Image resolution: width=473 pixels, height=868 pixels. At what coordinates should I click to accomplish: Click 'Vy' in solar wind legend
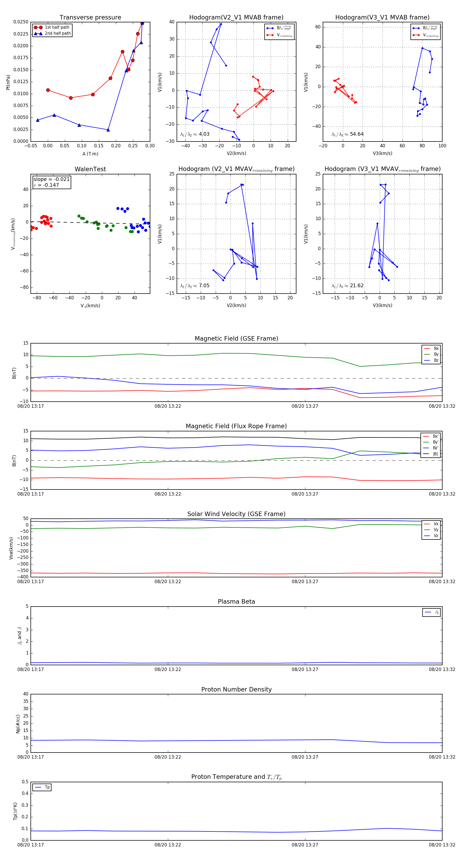tap(436, 530)
